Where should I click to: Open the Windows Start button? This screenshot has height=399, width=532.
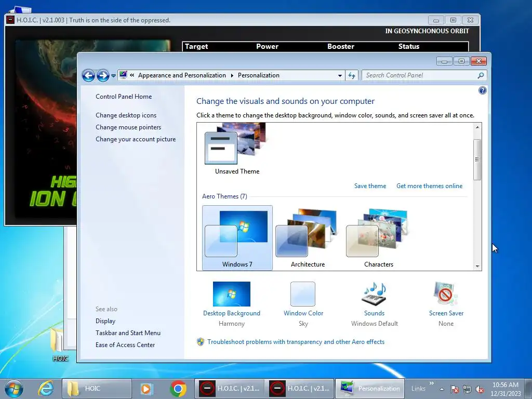14,389
